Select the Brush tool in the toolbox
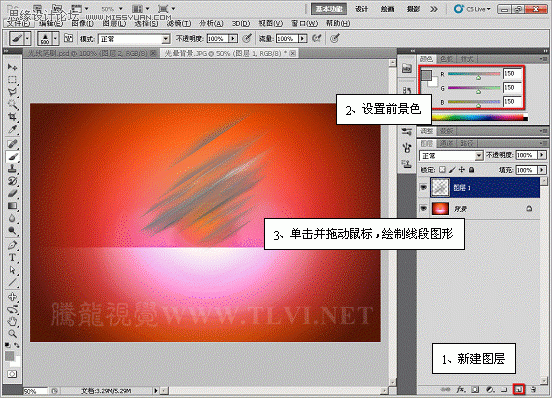 [x=12, y=156]
